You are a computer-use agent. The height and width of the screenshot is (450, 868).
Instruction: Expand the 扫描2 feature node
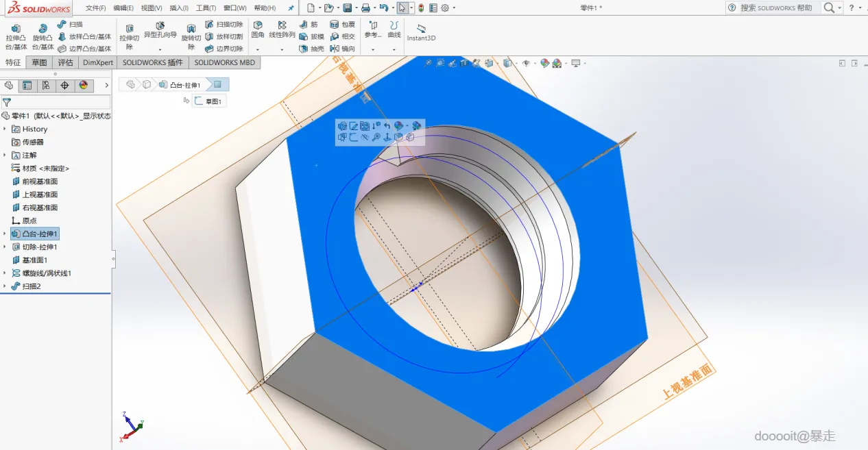point(5,286)
